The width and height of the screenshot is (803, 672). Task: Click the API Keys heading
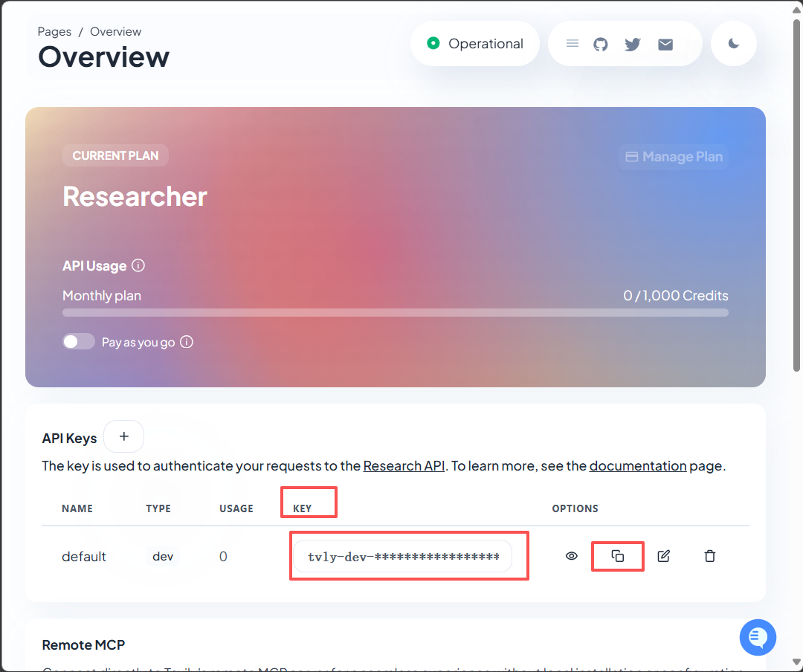(70, 439)
